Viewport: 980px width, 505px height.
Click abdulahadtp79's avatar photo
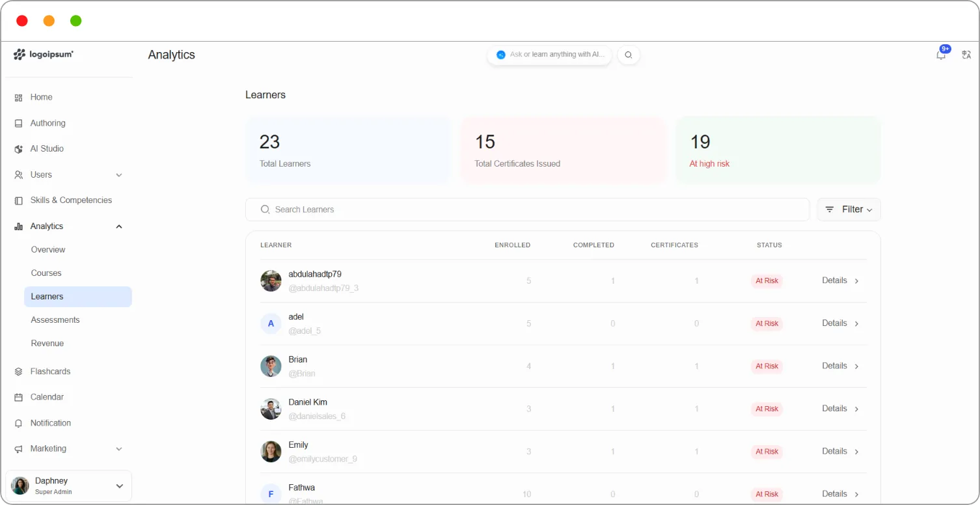tap(271, 281)
